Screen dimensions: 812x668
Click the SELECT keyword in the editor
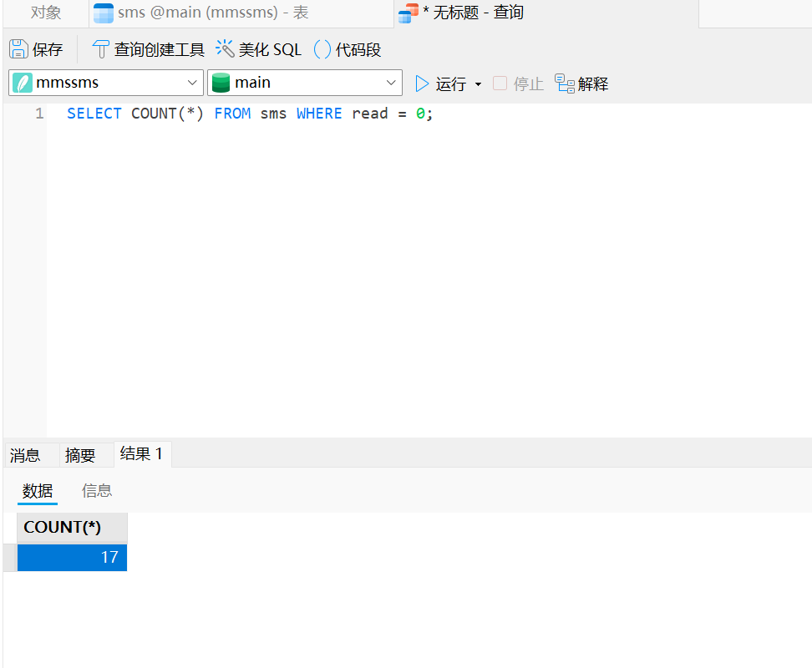(94, 114)
